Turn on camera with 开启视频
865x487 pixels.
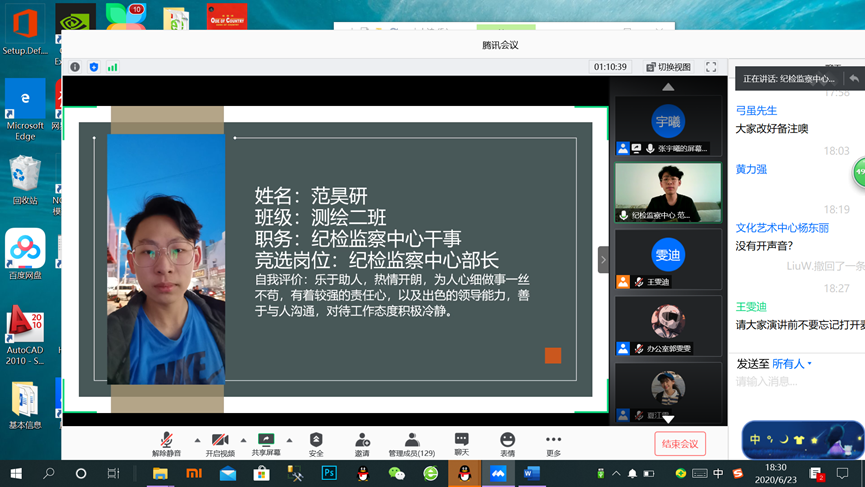[x=220, y=443]
